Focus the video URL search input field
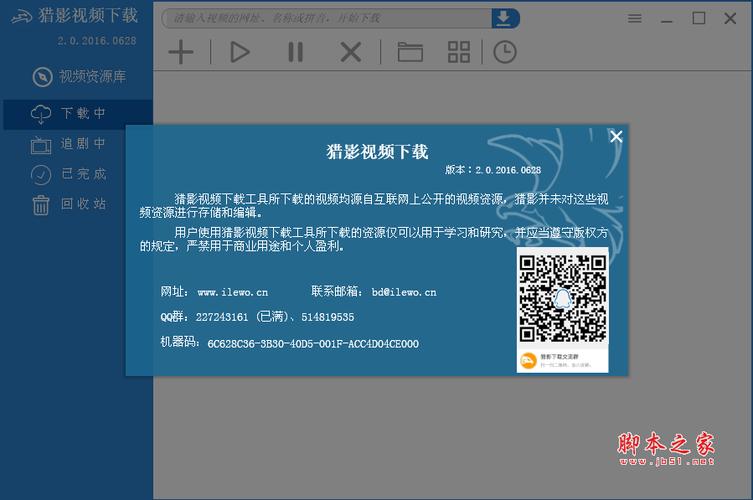The width and height of the screenshot is (753, 500). tap(327, 18)
